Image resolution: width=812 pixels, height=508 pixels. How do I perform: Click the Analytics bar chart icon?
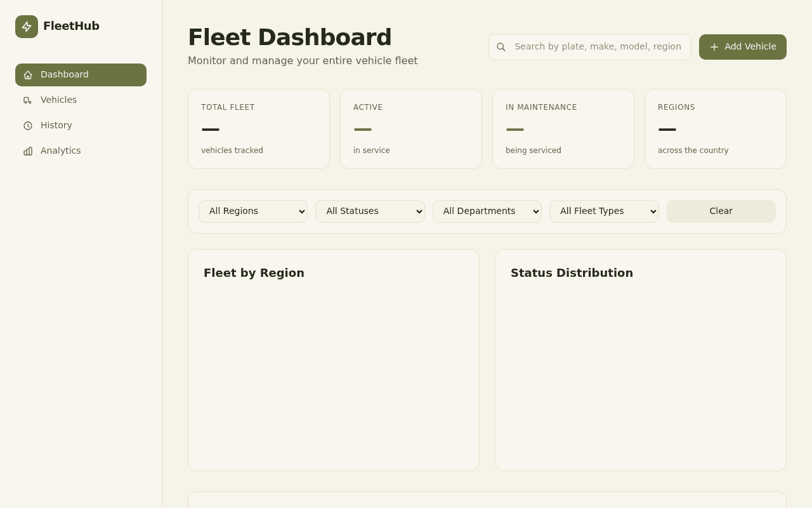28,151
